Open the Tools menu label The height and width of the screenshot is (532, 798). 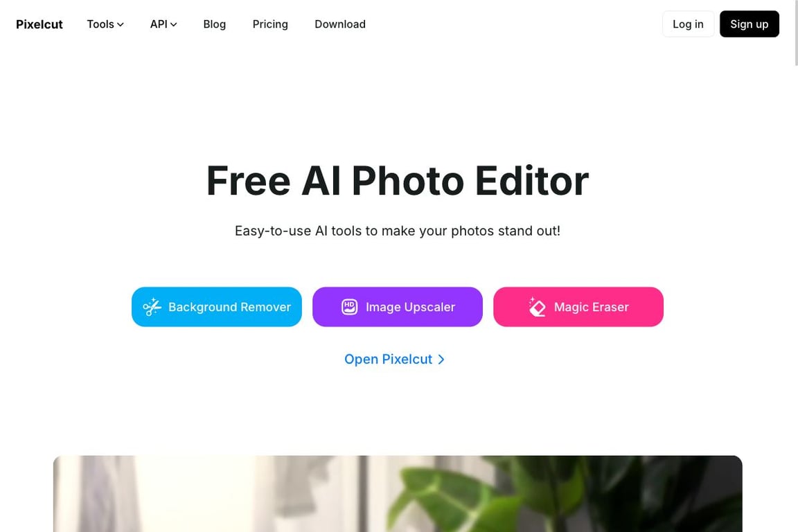click(x=100, y=24)
